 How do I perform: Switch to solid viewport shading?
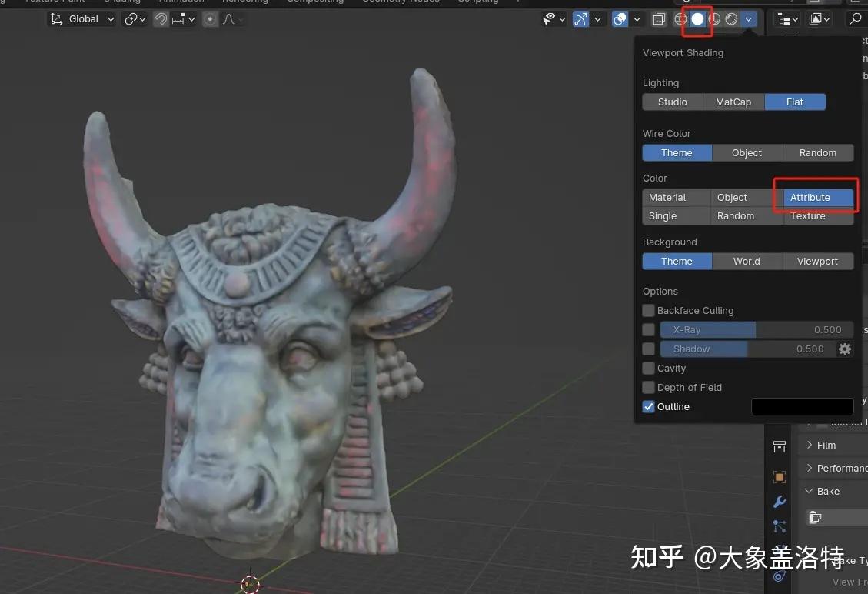click(697, 19)
